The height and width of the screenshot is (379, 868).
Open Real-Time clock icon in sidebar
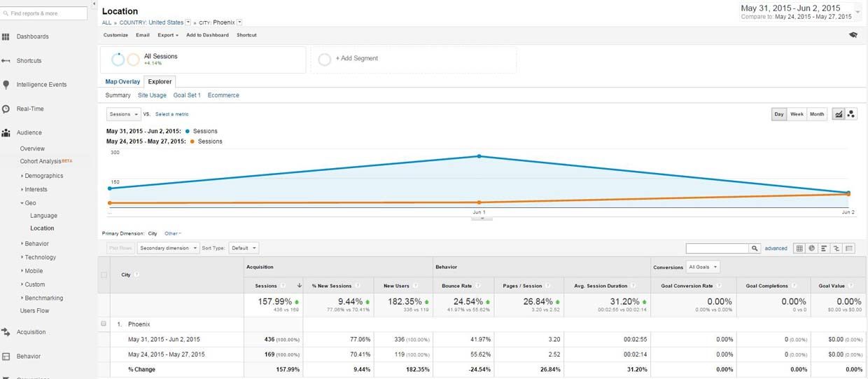(x=6, y=109)
